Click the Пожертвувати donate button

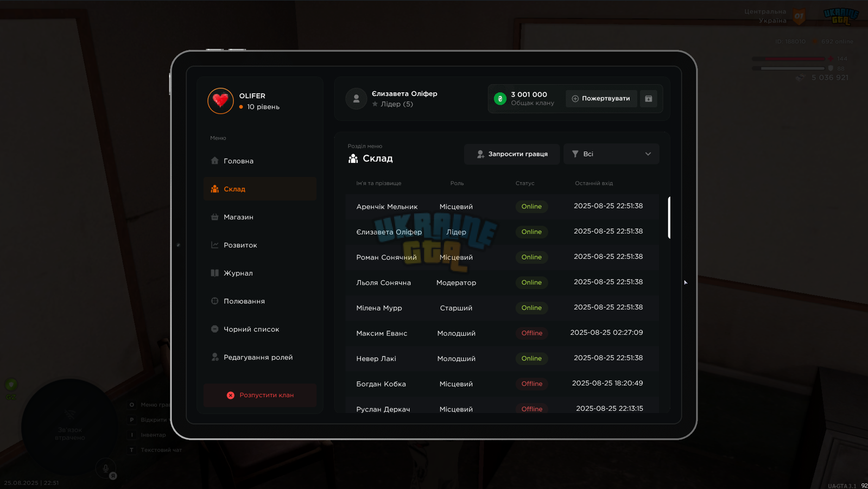tap(601, 99)
